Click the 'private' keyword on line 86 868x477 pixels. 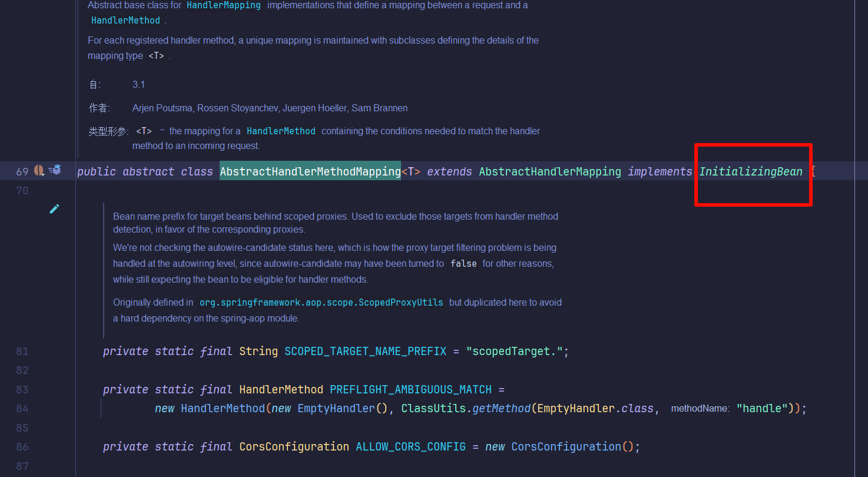click(x=125, y=447)
